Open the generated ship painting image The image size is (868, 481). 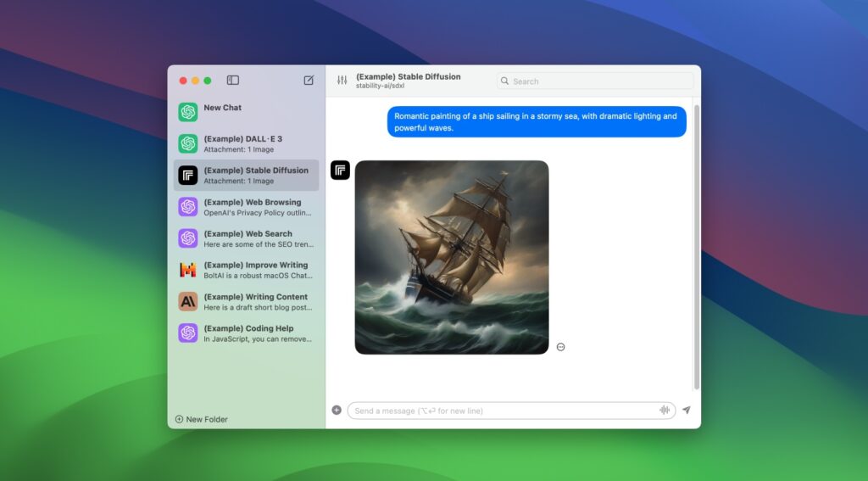pyautogui.click(x=452, y=257)
